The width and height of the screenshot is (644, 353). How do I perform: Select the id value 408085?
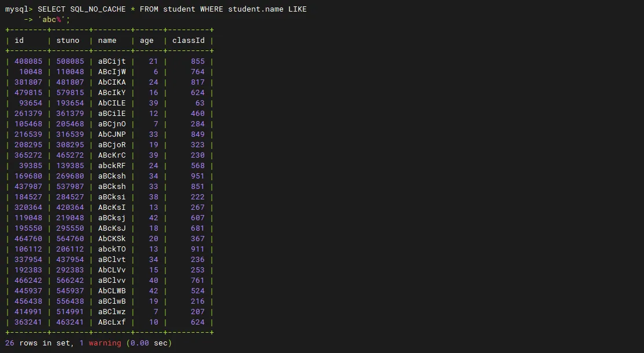28,61
